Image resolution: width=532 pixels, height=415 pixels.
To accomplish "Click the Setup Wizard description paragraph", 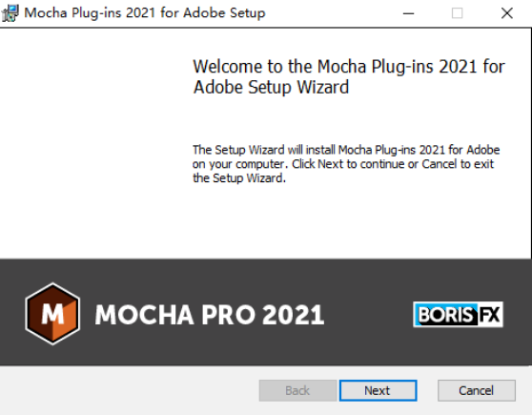I will (x=346, y=164).
